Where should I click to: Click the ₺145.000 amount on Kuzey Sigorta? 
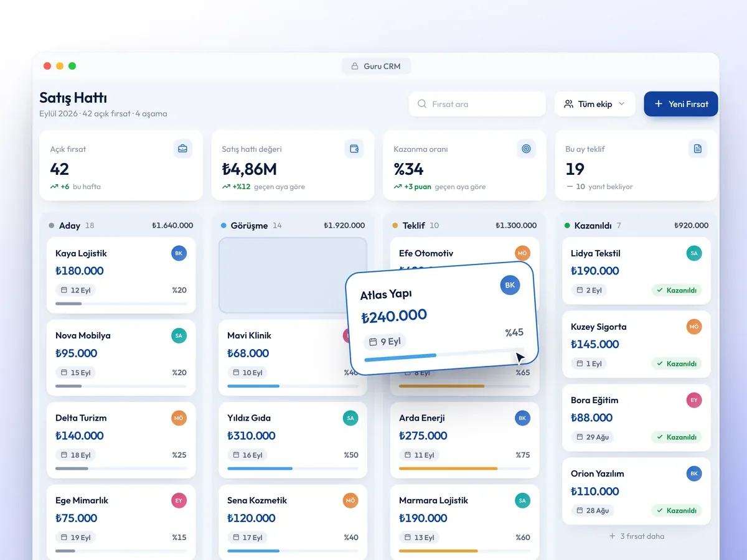(595, 344)
